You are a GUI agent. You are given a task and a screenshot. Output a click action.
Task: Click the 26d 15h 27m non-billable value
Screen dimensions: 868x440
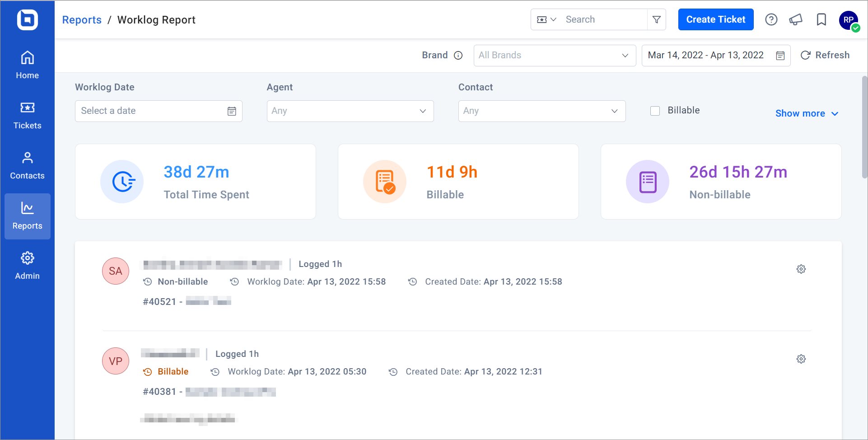click(x=738, y=172)
